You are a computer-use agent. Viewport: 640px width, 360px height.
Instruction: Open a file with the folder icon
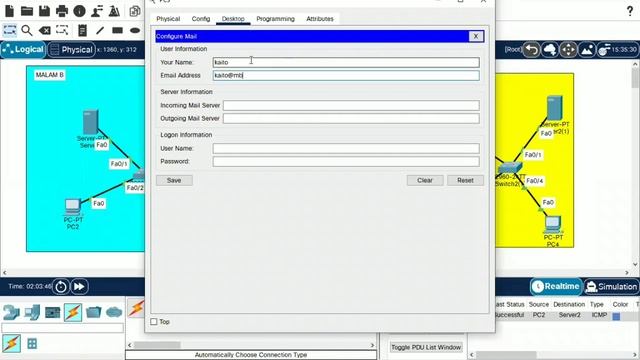[x=27, y=11]
